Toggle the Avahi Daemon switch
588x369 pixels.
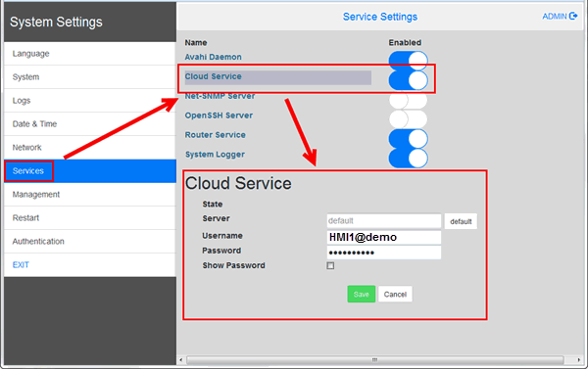(408, 60)
